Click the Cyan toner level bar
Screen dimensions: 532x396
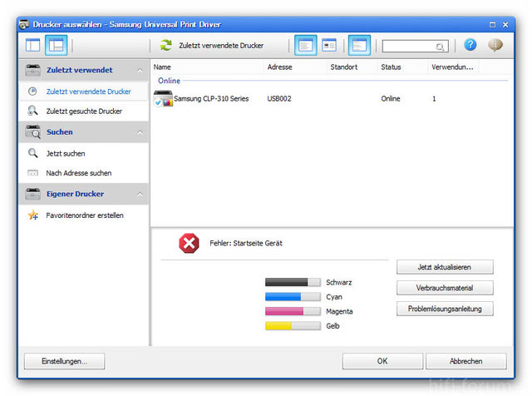[x=293, y=296]
